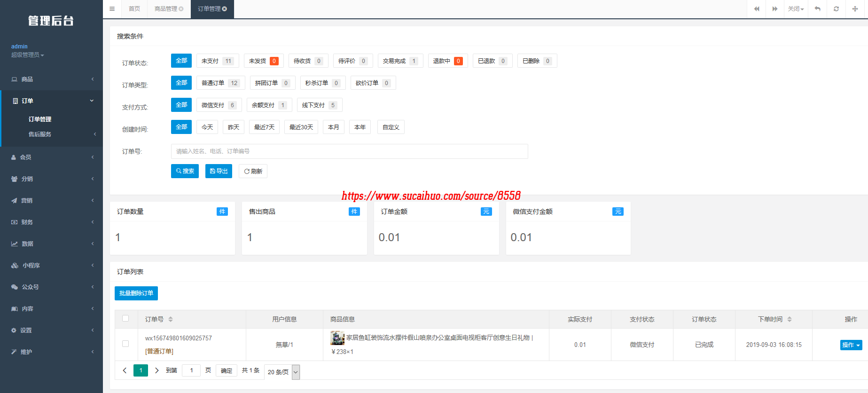Select all orders with header checkbox

[x=125, y=318]
